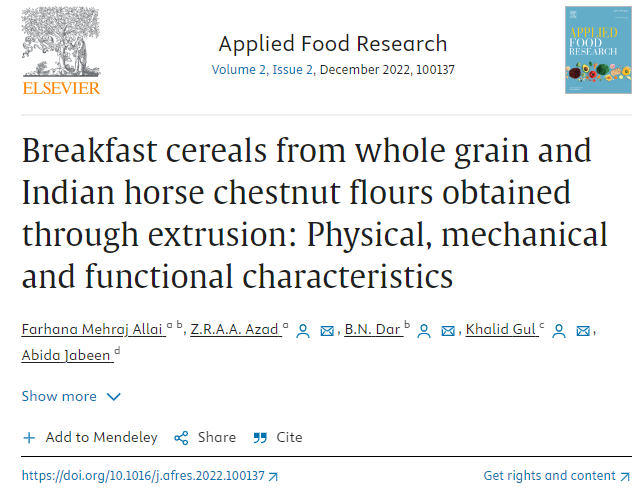
Task: Open Z.R.A.A. Azad's author profile icon
Action: click(303, 331)
